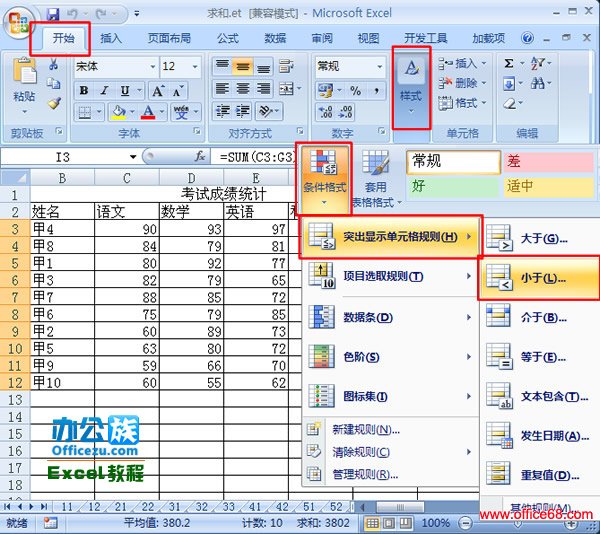The image size is (600, 534).
Task: Open Excel Help question mark
Action: [x=527, y=38]
